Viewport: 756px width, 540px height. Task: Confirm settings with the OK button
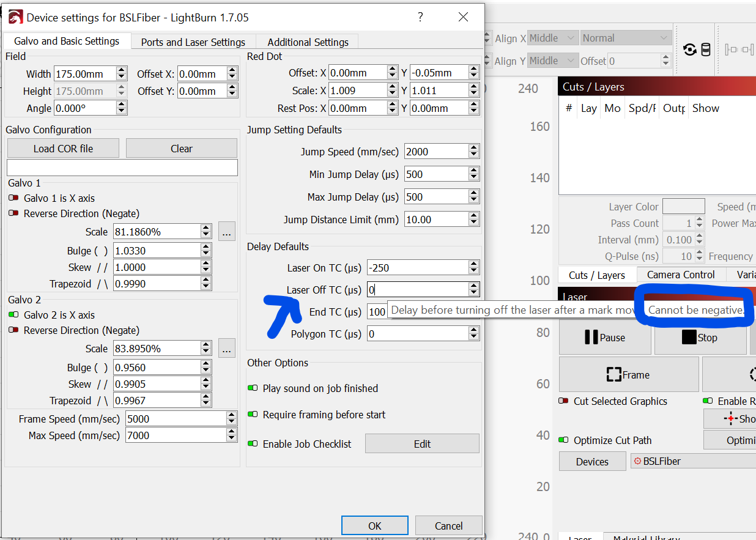(375, 526)
